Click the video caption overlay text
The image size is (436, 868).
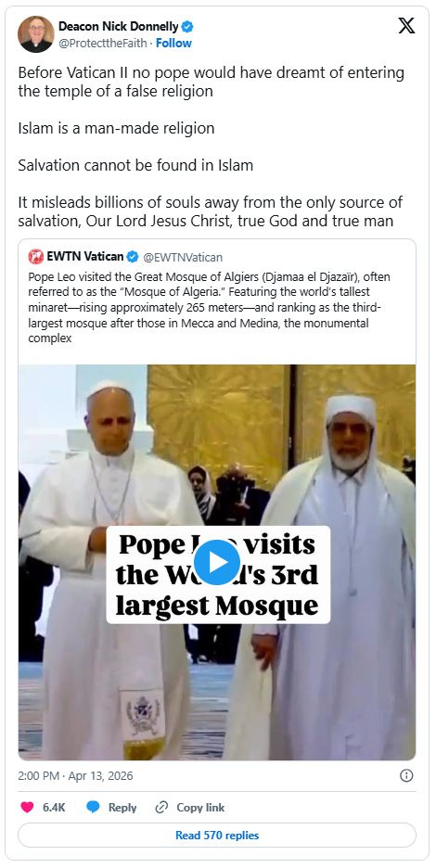[218, 575]
